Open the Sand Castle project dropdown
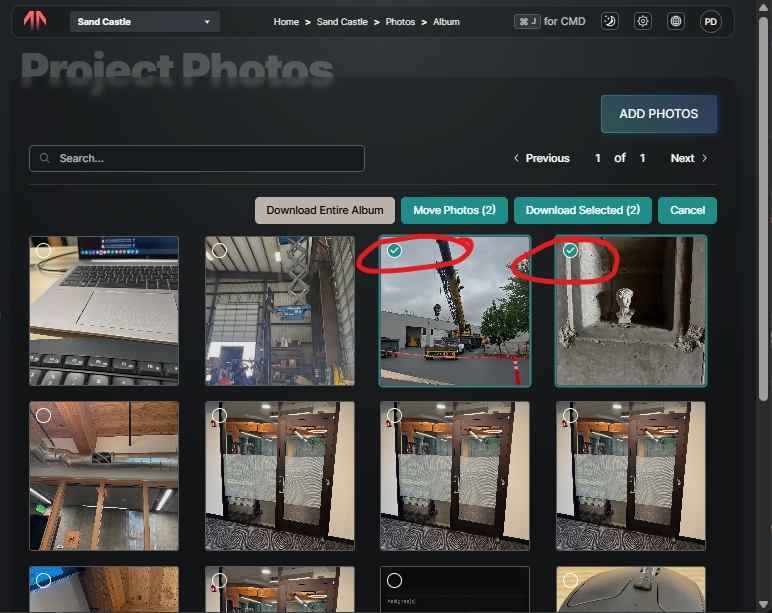The height and width of the screenshot is (613, 772). click(x=145, y=22)
